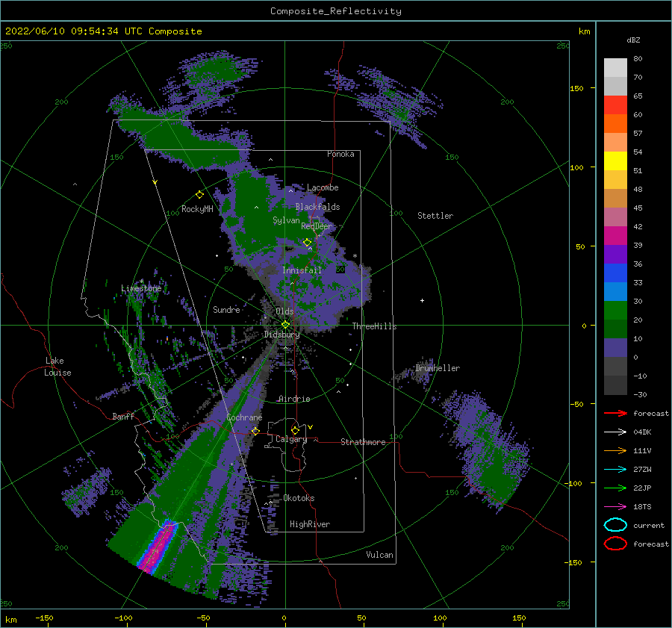Image resolution: width=672 pixels, height=628 pixels.
Task: Click the yellow radar-site diamond above Didsbury
Action: [x=285, y=325]
